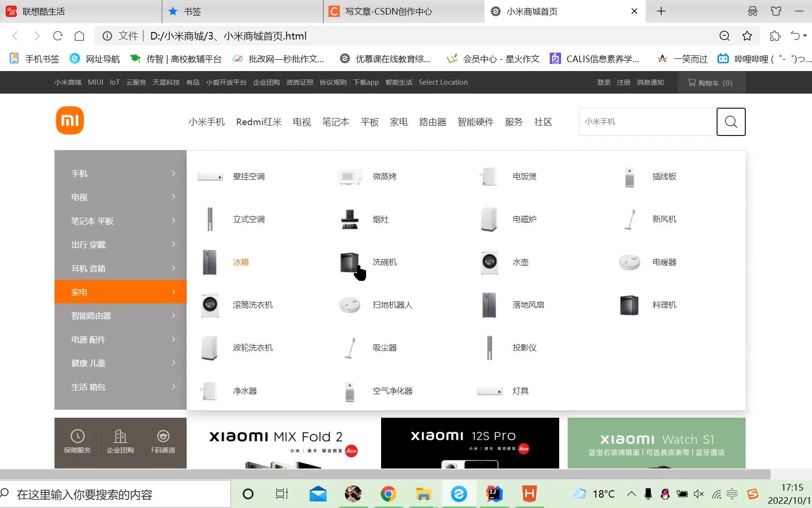Viewport: 812px width, 508px height.
Task: Click the 电暖器 product link
Action: click(664, 262)
